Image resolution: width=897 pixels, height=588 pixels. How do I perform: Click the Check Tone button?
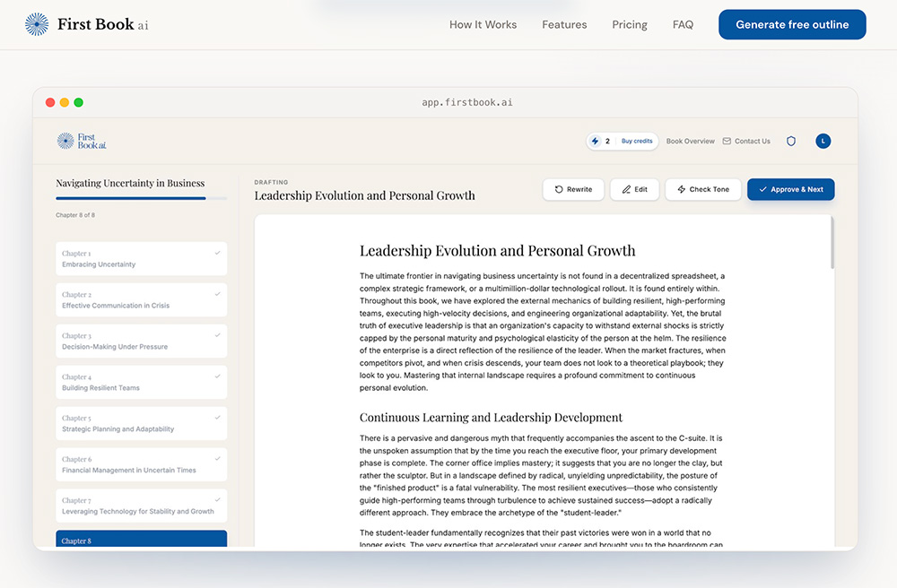pyautogui.click(x=702, y=189)
